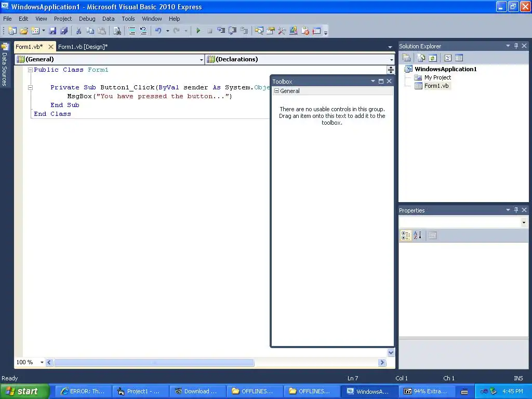Open the toolbar options overflow arrow

326,32
